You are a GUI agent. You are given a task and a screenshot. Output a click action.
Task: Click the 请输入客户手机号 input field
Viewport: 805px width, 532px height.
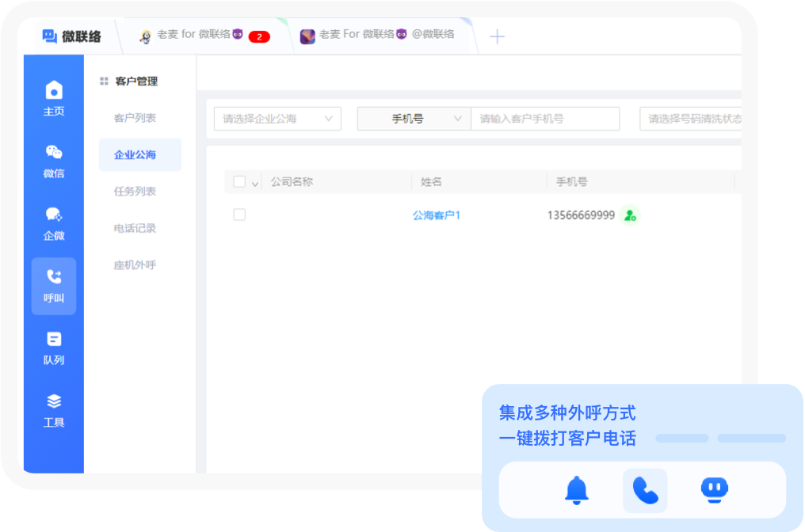point(545,119)
